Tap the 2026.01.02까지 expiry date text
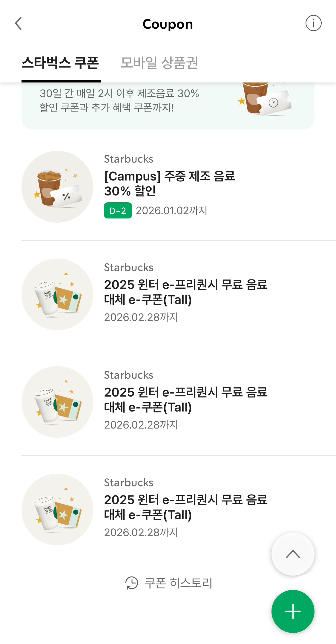Screen dimensions: 336x644 (171, 211)
